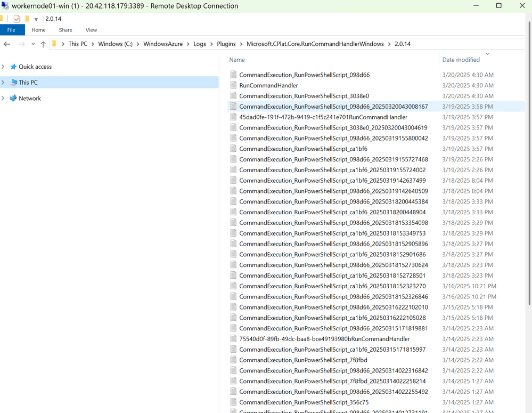Viewport: 532px width, 413px height.
Task: Click Windows (C:) breadcrumb
Action: tap(116, 44)
